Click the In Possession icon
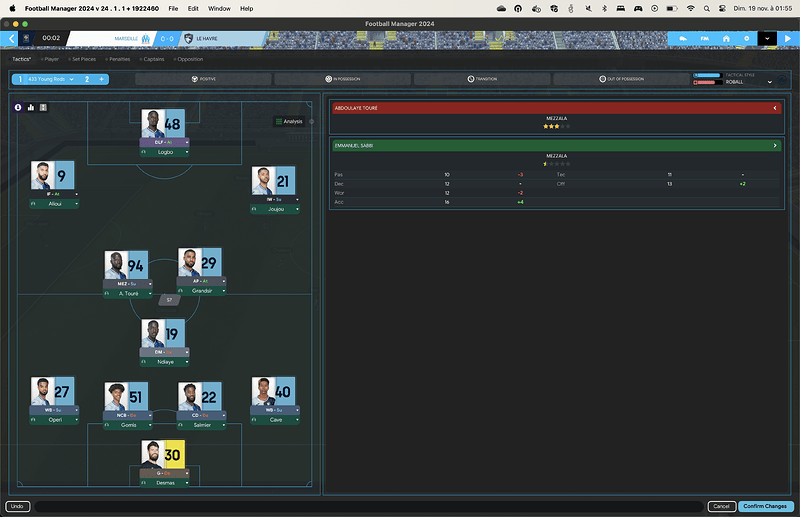This screenshot has width=800, height=517. pyautogui.click(x=329, y=79)
